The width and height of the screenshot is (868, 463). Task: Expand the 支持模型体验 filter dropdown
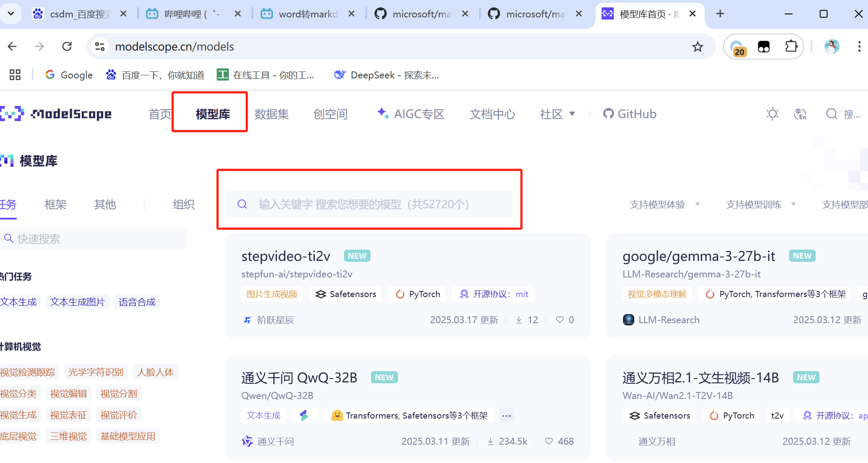[x=664, y=204]
